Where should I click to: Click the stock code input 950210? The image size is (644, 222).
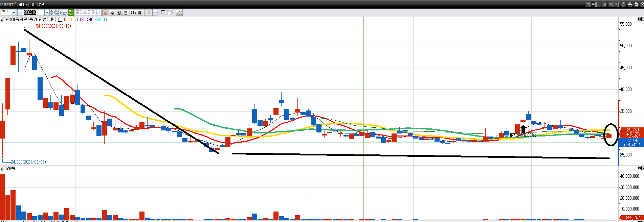(x=34, y=13)
